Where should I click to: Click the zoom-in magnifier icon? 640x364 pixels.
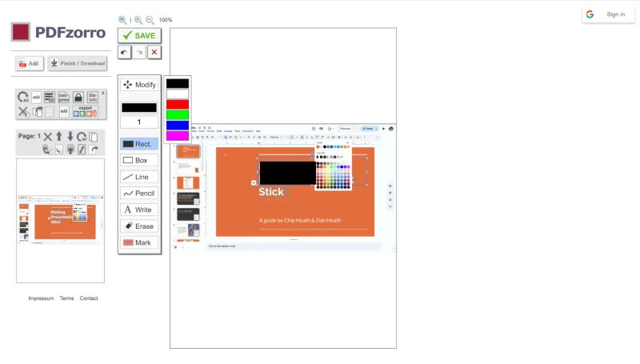[138, 19]
